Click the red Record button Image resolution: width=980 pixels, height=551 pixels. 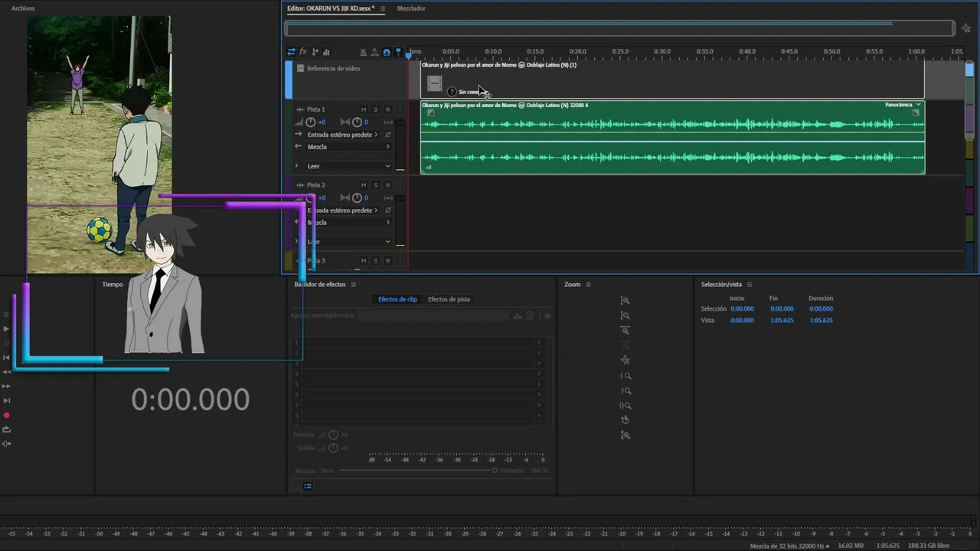[7, 416]
